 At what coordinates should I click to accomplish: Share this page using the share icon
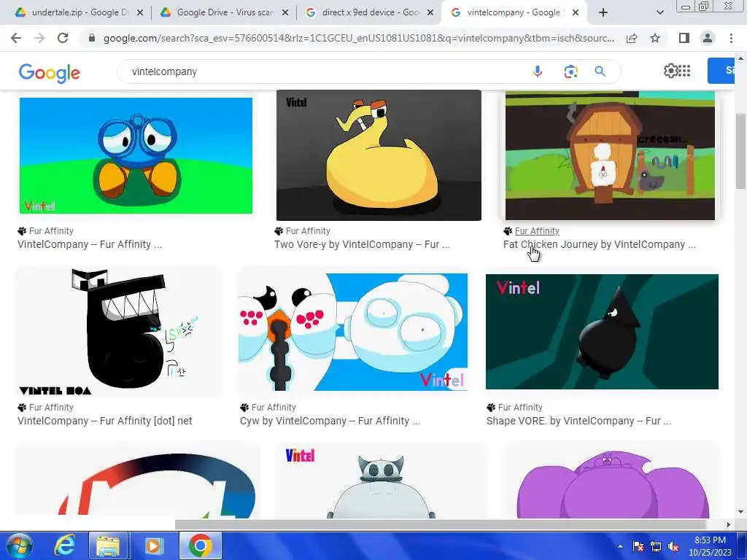tap(632, 38)
